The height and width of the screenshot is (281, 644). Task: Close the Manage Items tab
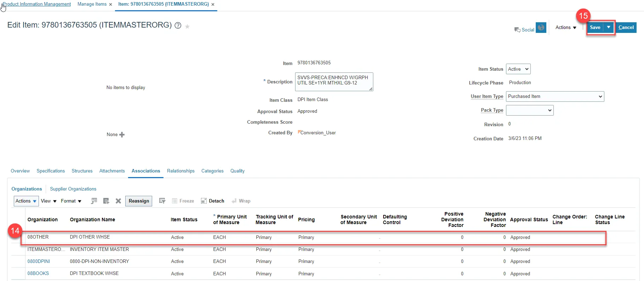coord(111,5)
